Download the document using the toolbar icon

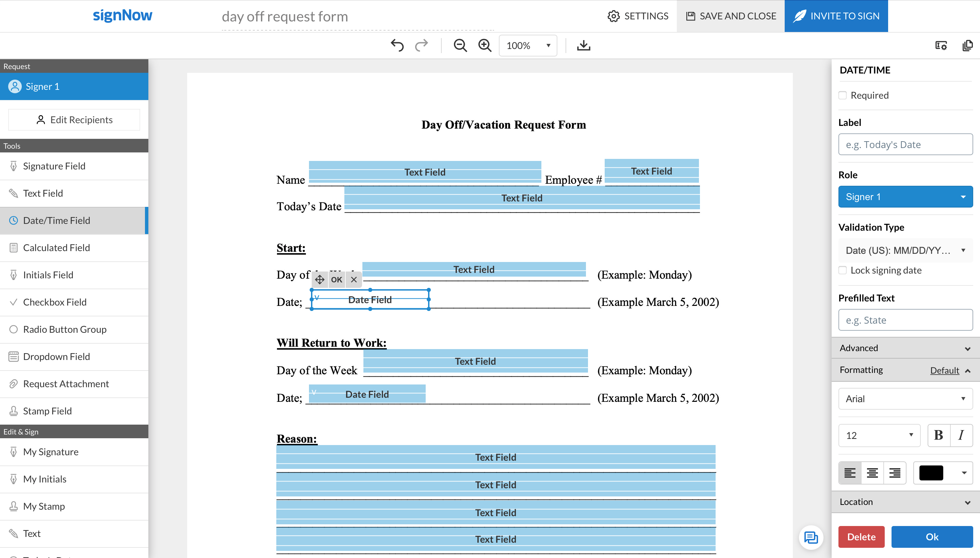click(583, 46)
